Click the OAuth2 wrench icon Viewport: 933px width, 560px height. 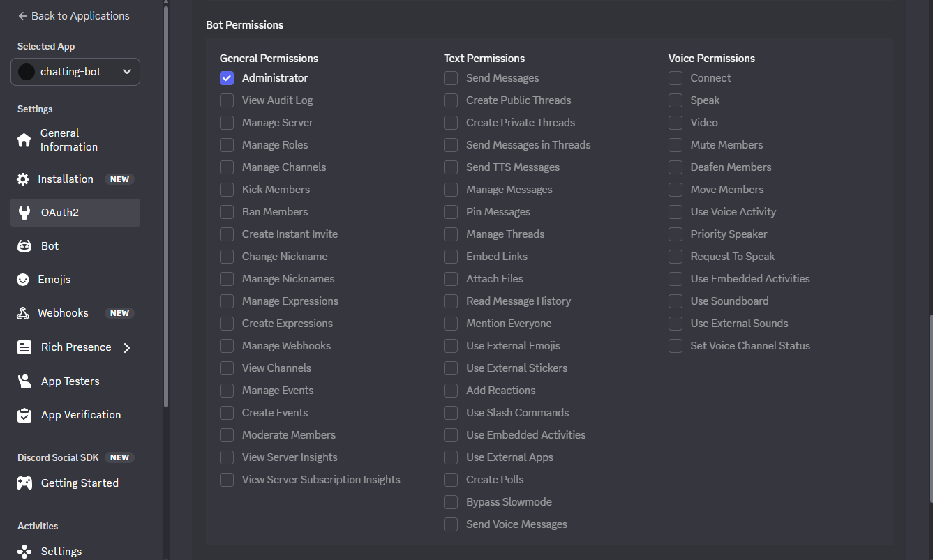coord(24,213)
